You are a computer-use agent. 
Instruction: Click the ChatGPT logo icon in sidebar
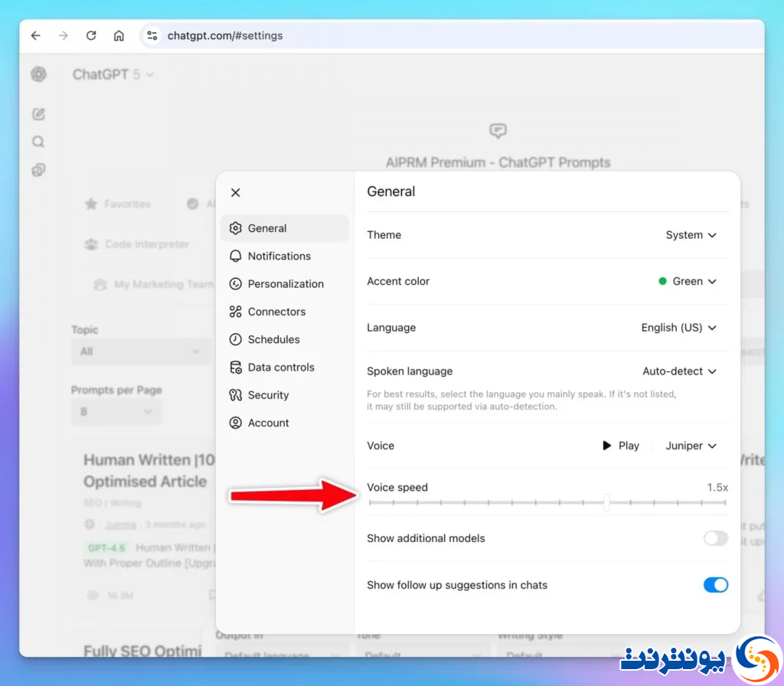click(38, 74)
